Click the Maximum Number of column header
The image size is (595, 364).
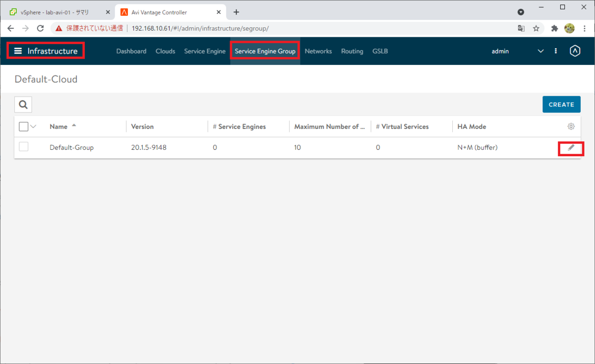tap(329, 126)
